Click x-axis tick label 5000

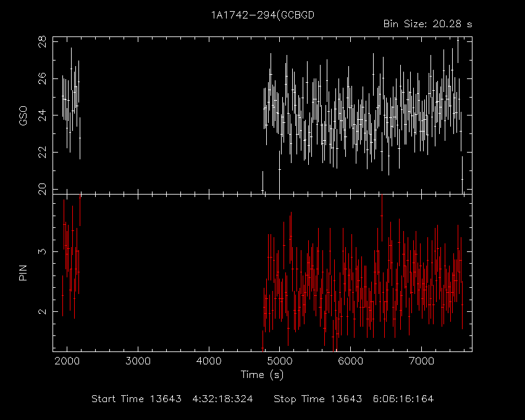pos(280,361)
